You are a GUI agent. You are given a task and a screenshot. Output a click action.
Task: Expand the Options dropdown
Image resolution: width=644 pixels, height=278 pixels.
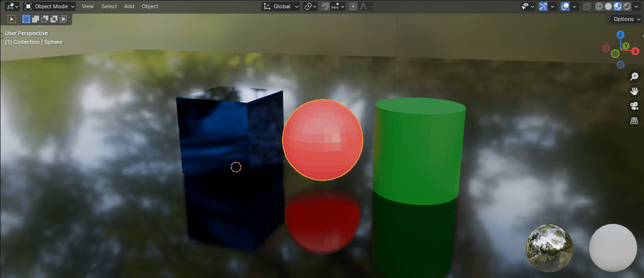click(x=626, y=19)
